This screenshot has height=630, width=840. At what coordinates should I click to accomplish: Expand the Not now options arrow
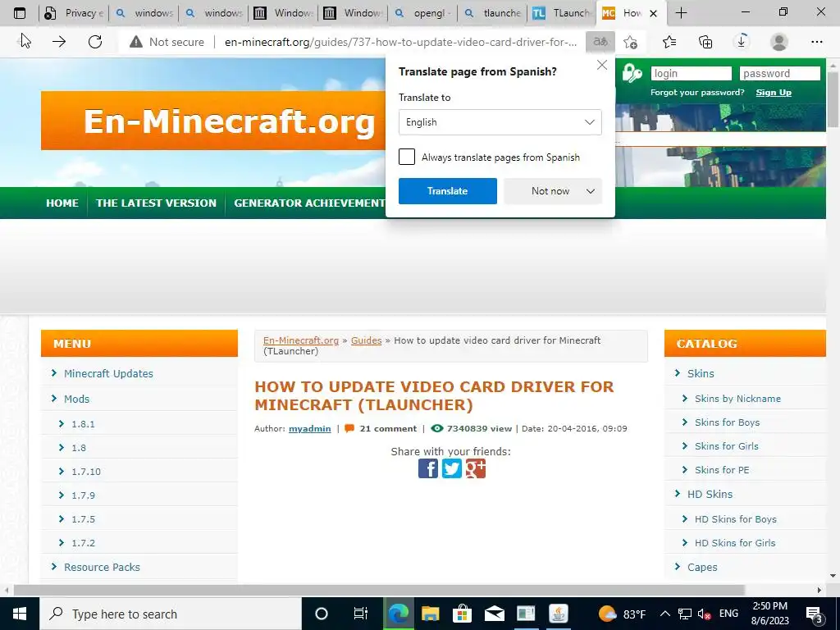click(x=591, y=191)
